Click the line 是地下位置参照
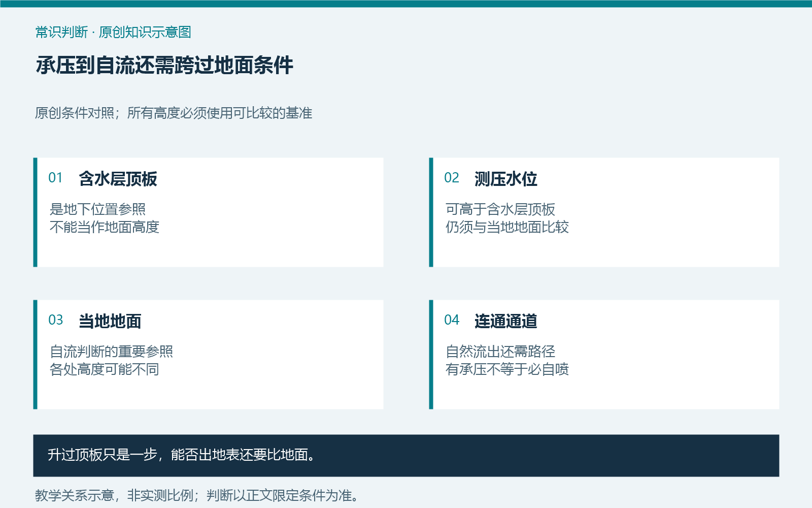This screenshot has height=508, width=812. (98, 209)
